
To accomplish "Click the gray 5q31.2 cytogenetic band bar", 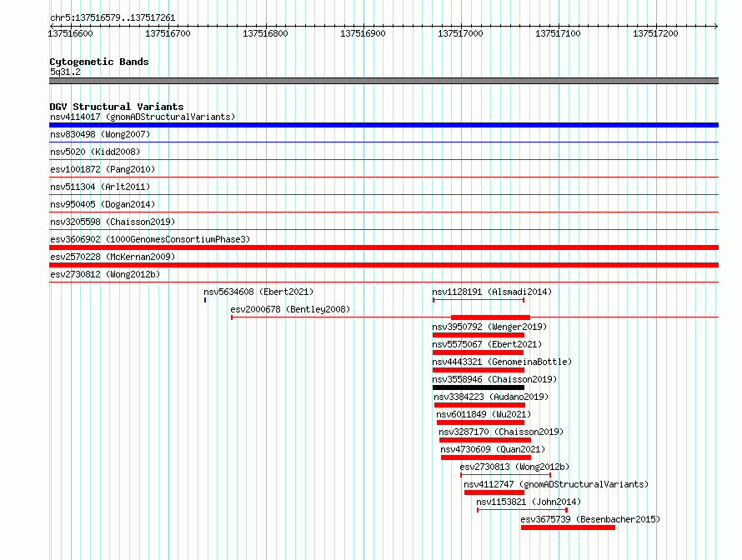I will click(x=384, y=81).
